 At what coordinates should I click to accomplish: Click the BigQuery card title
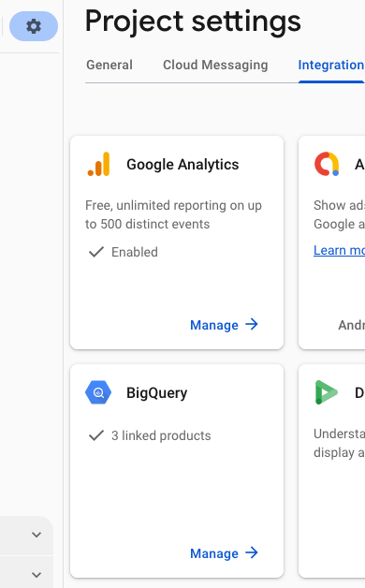156,393
